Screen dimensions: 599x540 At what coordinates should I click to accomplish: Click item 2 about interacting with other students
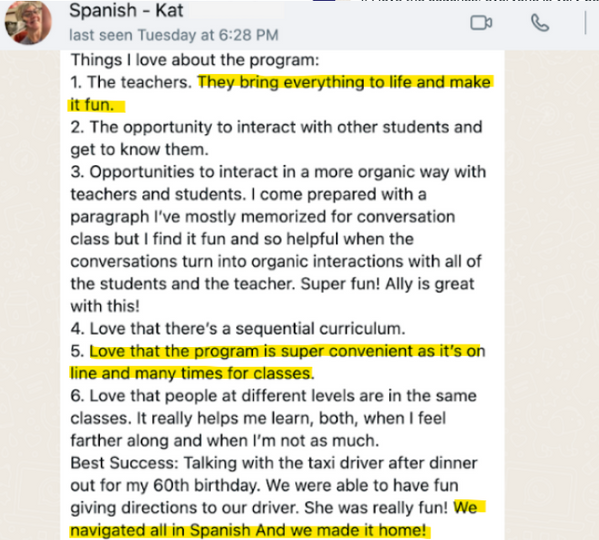click(276, 138)
